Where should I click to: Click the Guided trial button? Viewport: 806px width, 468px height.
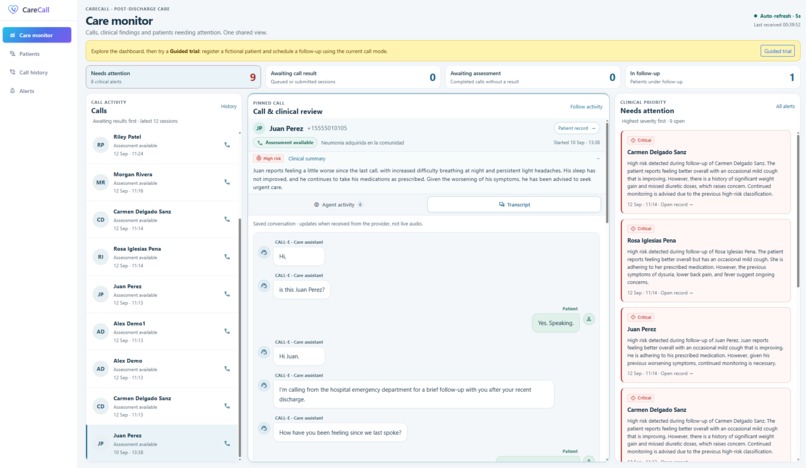point(778,51)
